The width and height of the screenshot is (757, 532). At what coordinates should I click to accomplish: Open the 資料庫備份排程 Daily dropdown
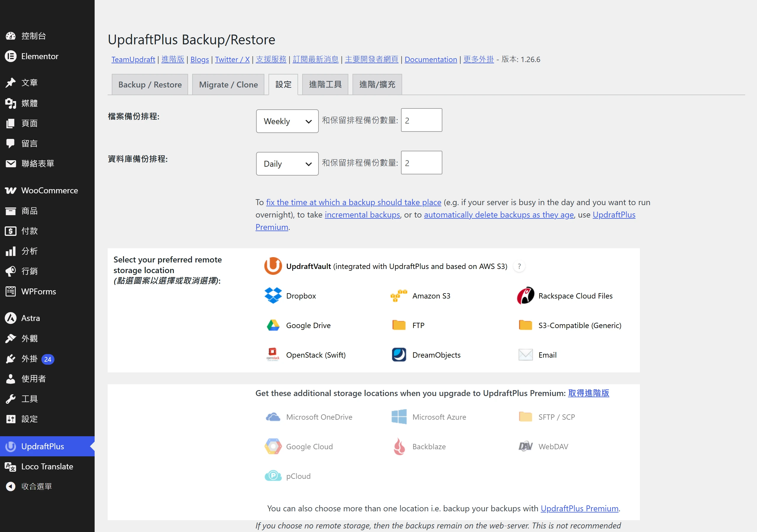[287, 164]
